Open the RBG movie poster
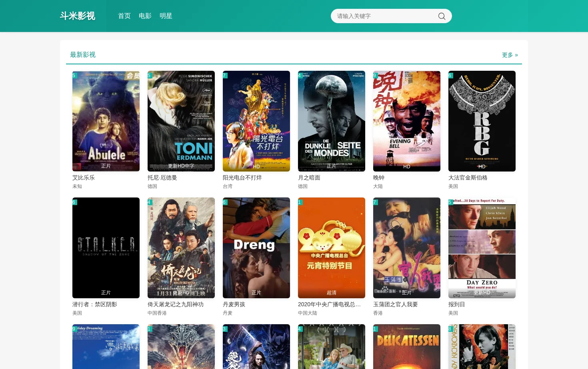Viewport: 588px width, 369px height. (482, 121)
